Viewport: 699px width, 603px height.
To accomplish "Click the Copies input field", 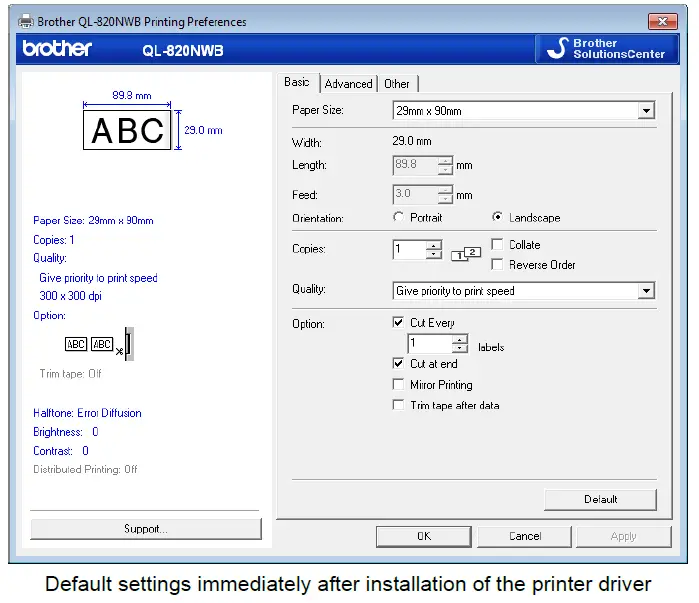I will [409, 250].
